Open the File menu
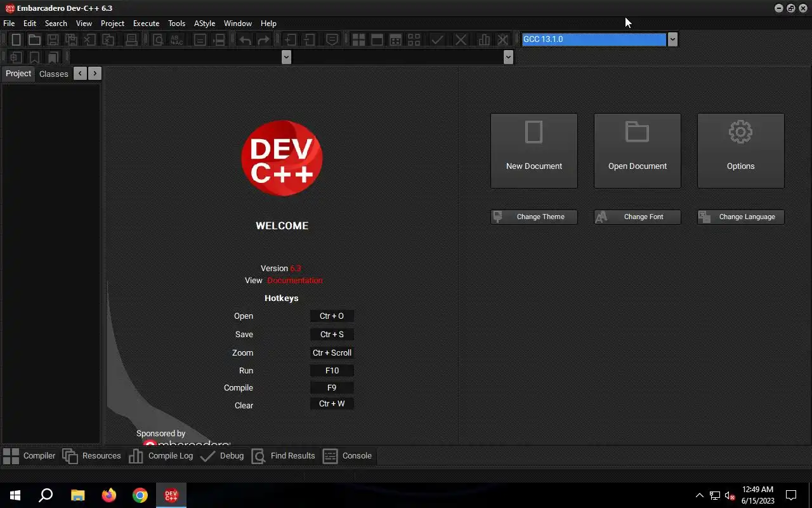 point(9,23)
